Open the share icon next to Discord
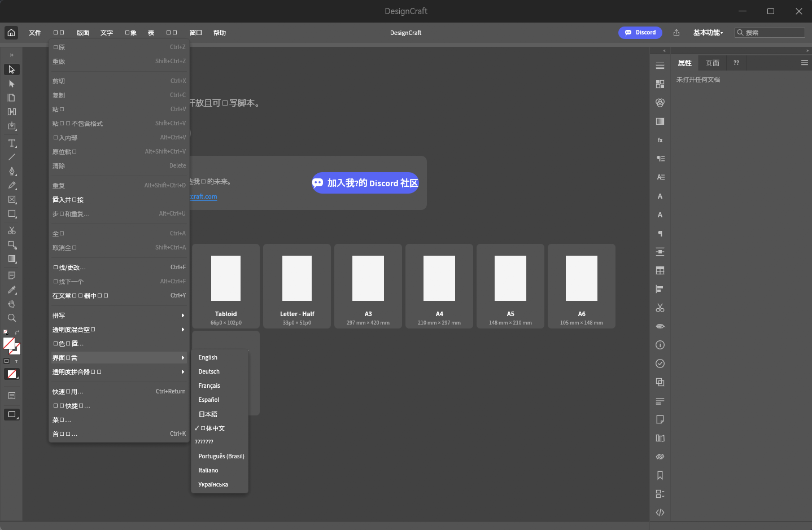The image size is (812, 530). click(676, 33)
